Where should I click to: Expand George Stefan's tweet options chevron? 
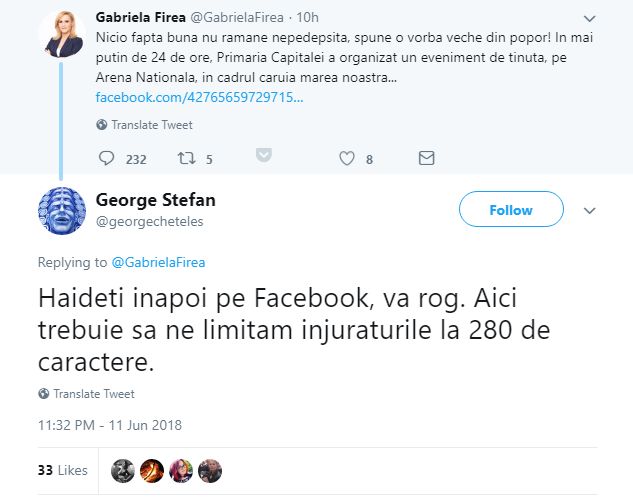tap(590, 211)
